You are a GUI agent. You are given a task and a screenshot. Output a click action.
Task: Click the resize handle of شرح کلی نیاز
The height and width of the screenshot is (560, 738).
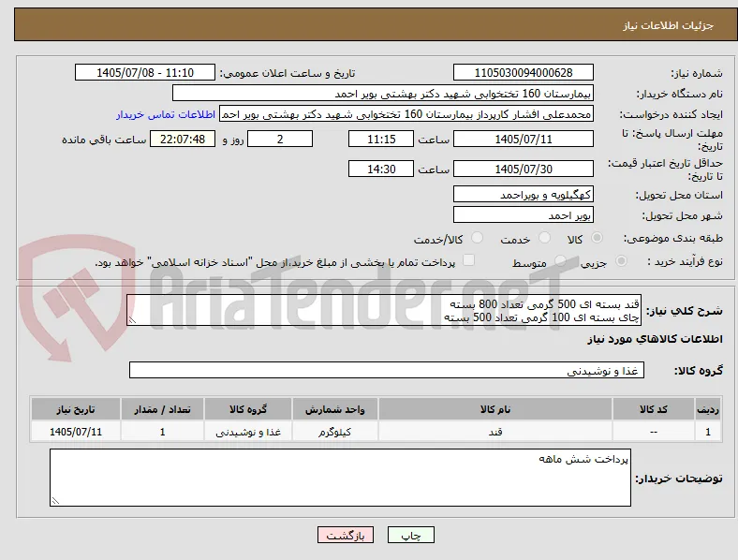point(132,320)
